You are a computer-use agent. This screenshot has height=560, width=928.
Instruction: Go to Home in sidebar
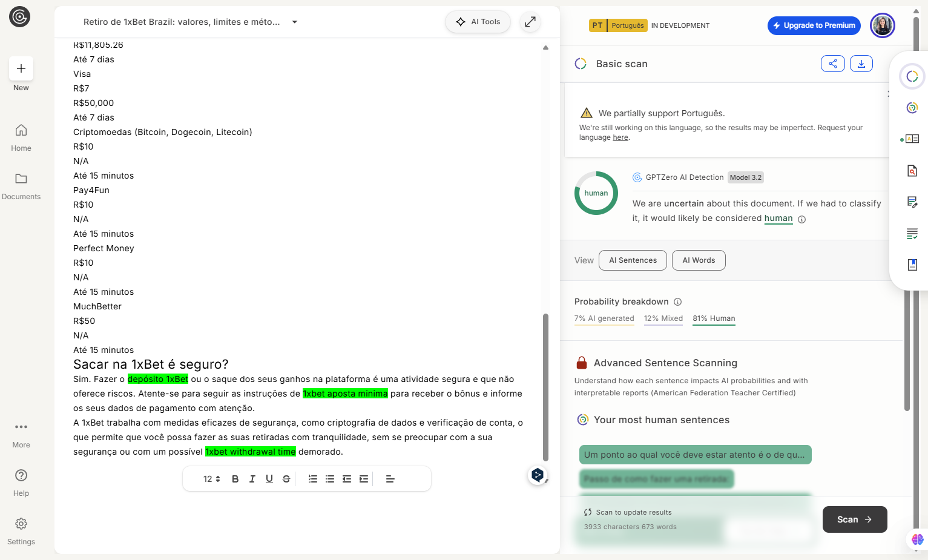(21, 137)
